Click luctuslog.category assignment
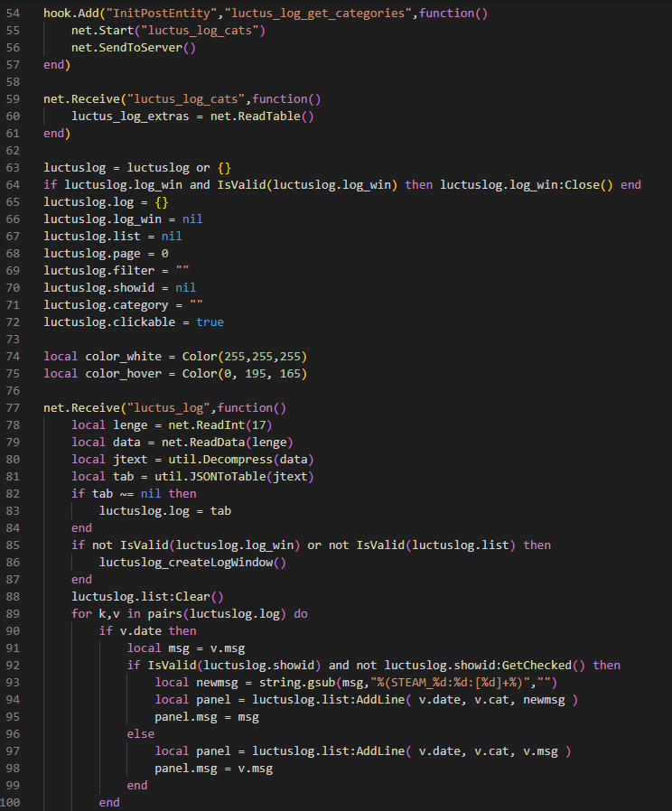Screen dimensions: 672x811 (x=123, y=305)
